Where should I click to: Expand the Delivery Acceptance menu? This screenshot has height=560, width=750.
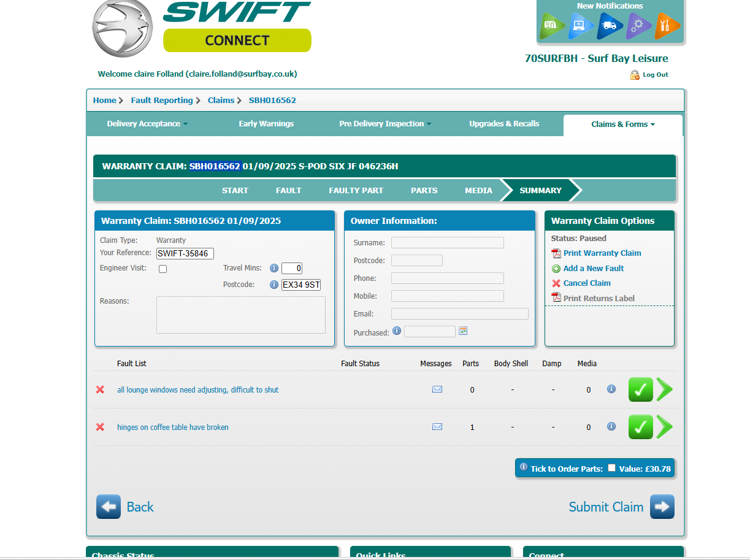click(x=147, y=124)
